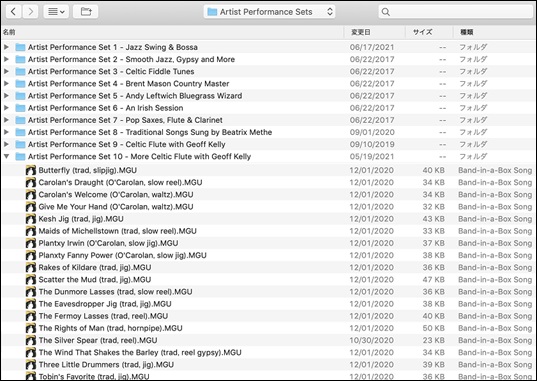The image size is (537, 381).
Task: Click the Kesh Jig file icon
Action: click(x=31, y=219)
